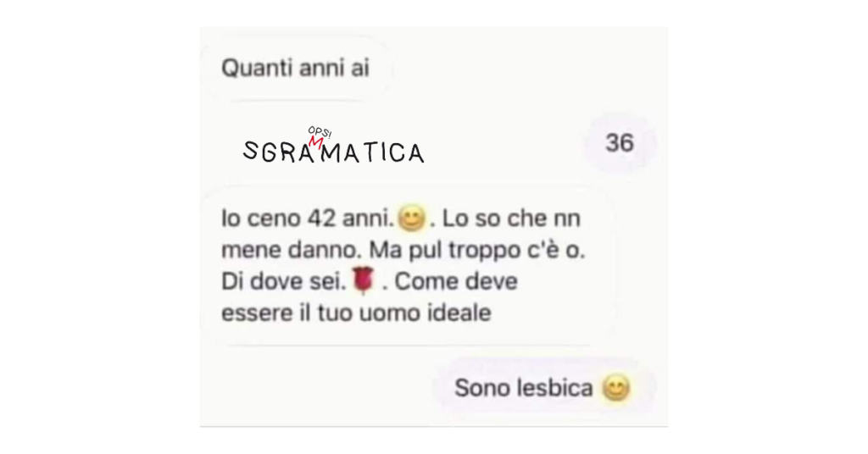Click the smiley emoji after '42 anni'

(411, 219)
